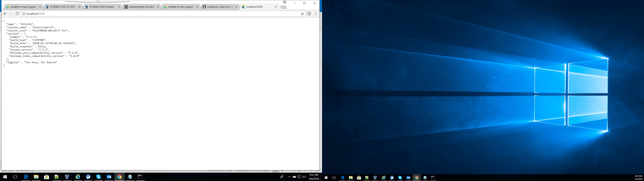Open Command Prompt on the left monitor taskbar
The height and width of the screenshot is (181, 644).
click(x=140, y=177)
